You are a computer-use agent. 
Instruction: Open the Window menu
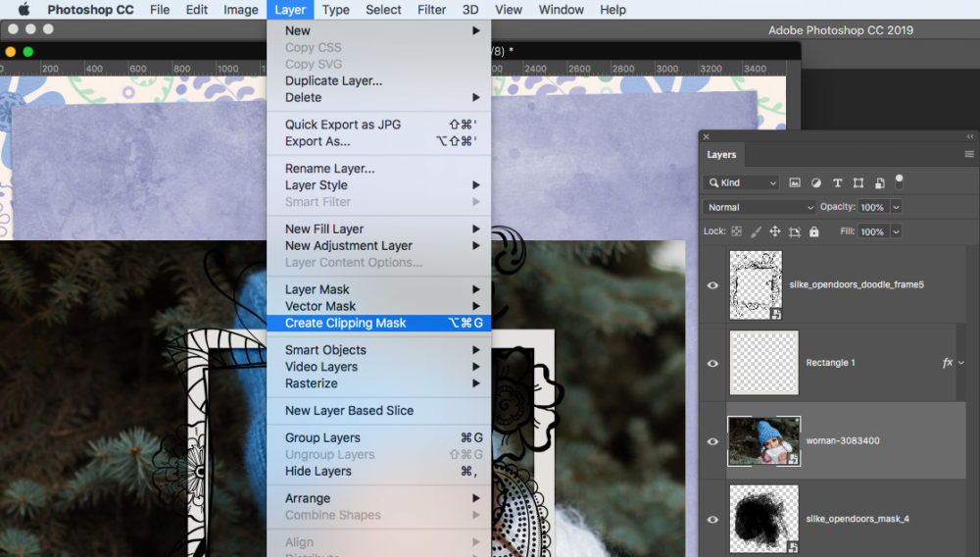pyautogui.click(x=562, y=10)
